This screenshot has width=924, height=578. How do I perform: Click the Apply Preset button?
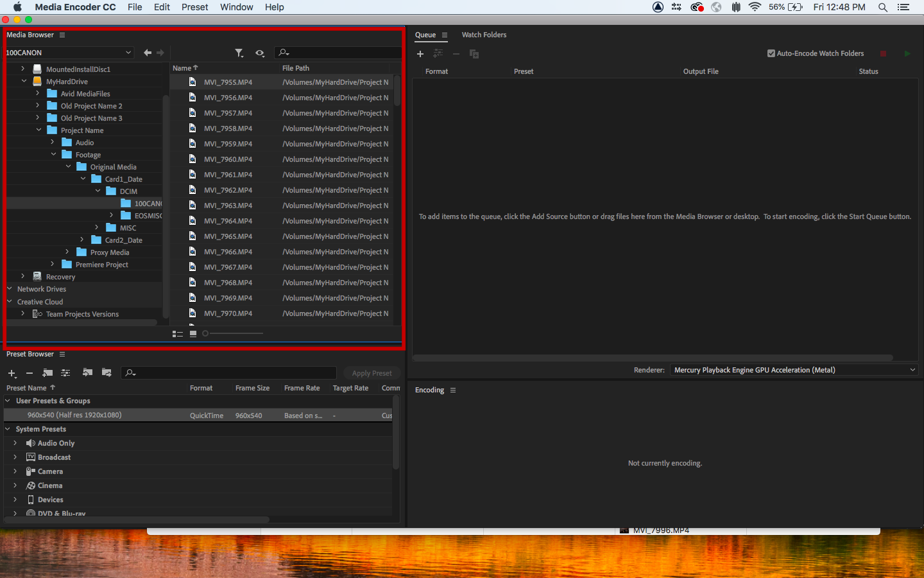pos(372,373)
